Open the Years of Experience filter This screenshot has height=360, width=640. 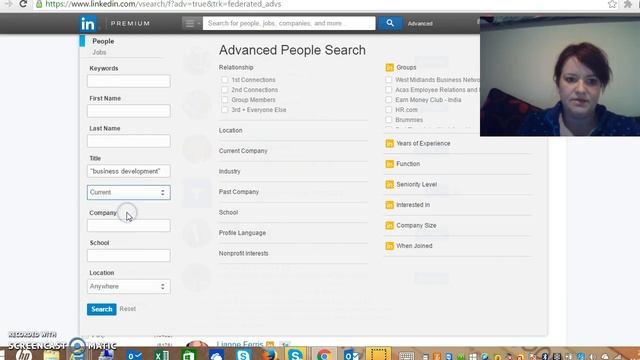[x=423, y=144]
